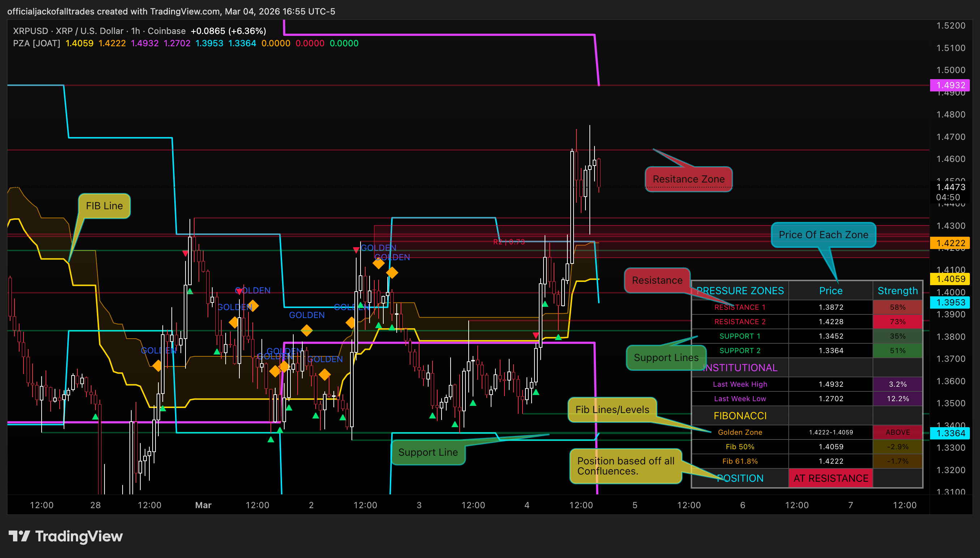
Task: Click the 1.3872 price cell
Action: coord(831,307)
